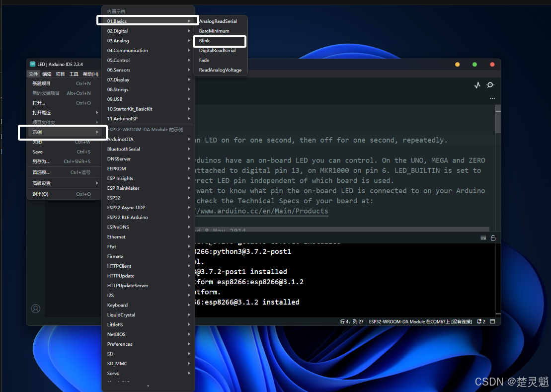Viewport: 551px width, 392px height.
Task: Choose Save in the file menu
Action: (x=64, y=152)
